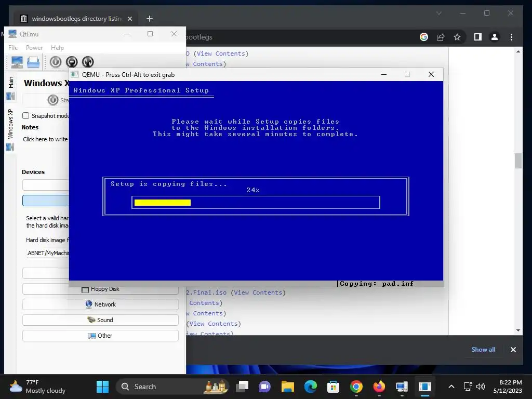Screen dimensions: 532x399
Task: Open the Sound device settings
Action: click(x=100, y=320)
